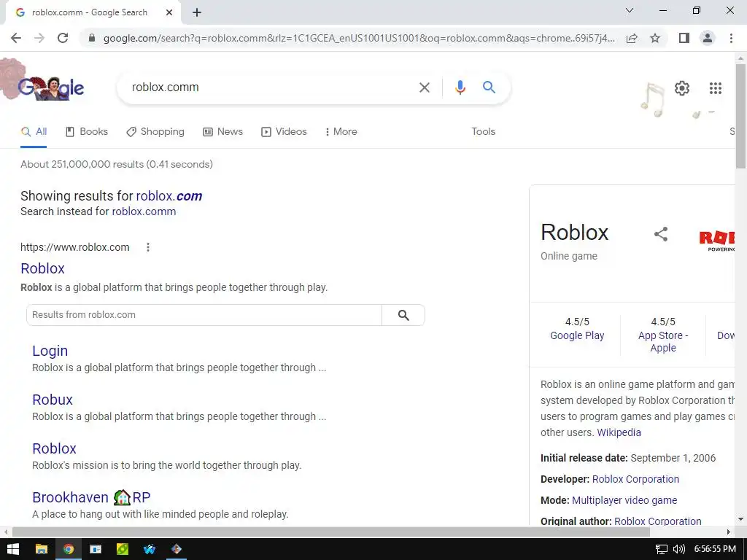The image size is (747, 560).
Task: Open the tab search chevron
Action: pyautogui.click(x=630, y=10)
